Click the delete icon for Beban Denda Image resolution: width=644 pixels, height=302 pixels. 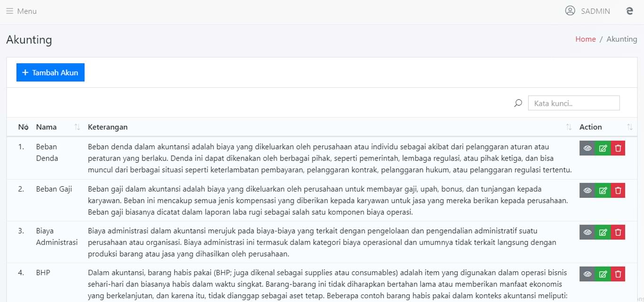click(618, 148)
